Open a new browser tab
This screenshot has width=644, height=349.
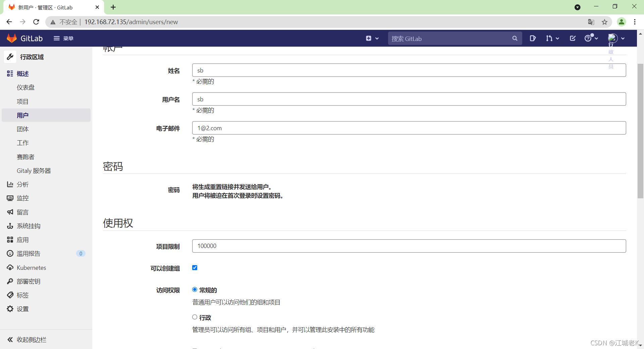113,7
